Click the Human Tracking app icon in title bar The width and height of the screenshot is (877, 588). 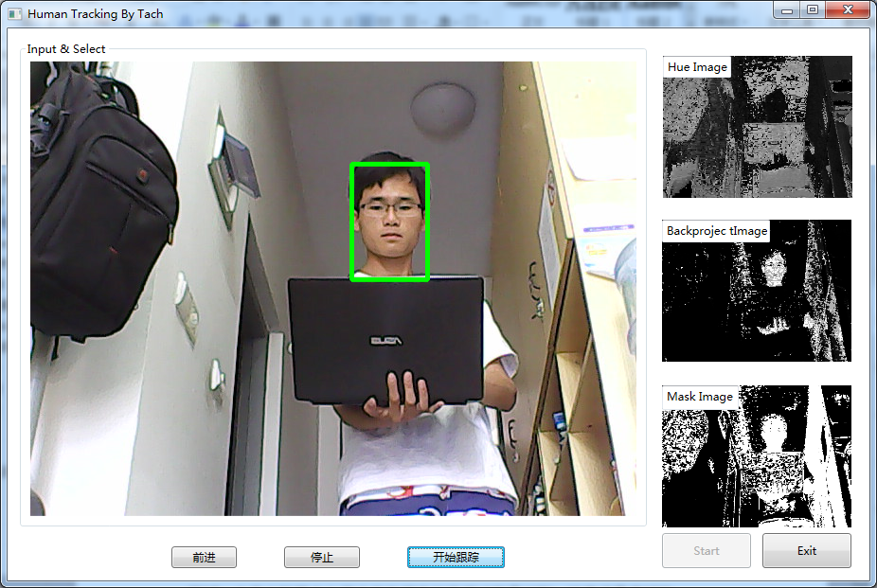(x=13, y=13)
